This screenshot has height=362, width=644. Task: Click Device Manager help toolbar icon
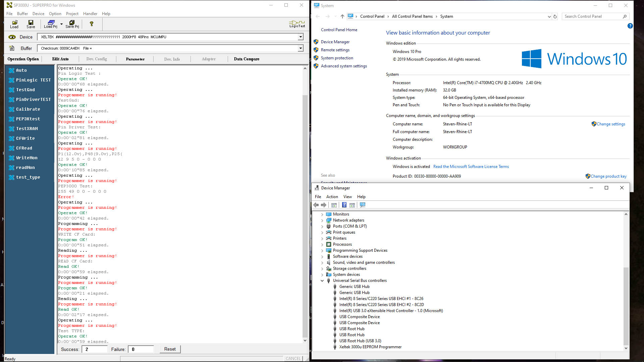coord(344,205)
